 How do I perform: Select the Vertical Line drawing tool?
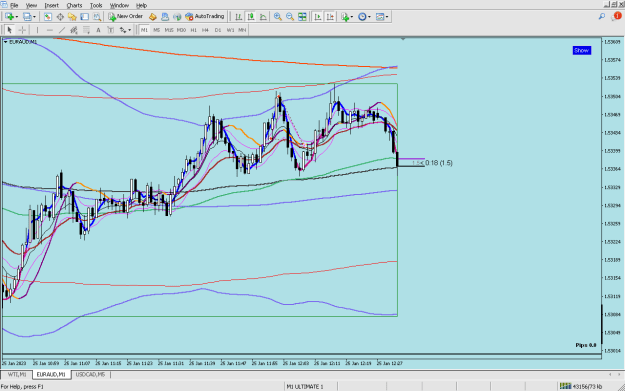[x=37, y=30]
